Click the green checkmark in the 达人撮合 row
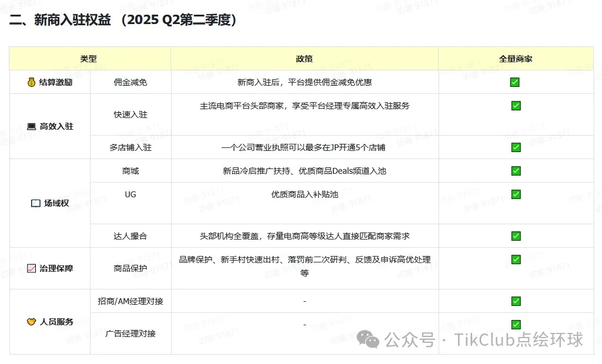 (x=516, y=236)
